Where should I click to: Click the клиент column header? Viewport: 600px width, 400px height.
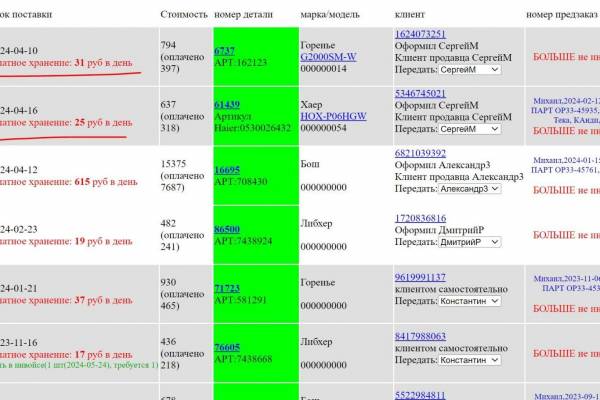click(x=409, y=15)
